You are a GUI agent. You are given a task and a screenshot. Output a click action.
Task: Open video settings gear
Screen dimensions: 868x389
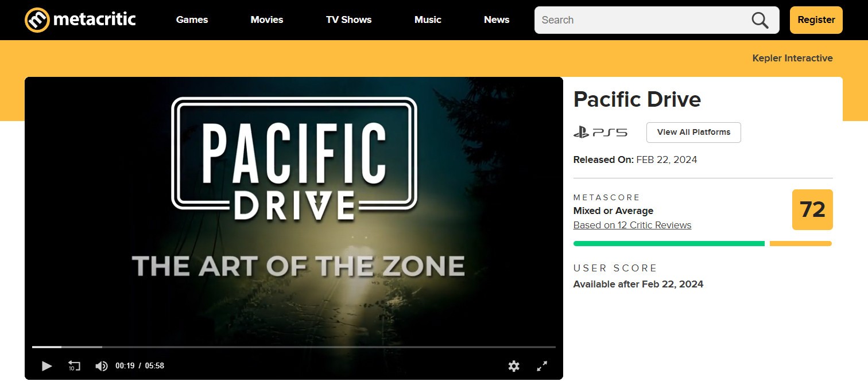point(514,365)
